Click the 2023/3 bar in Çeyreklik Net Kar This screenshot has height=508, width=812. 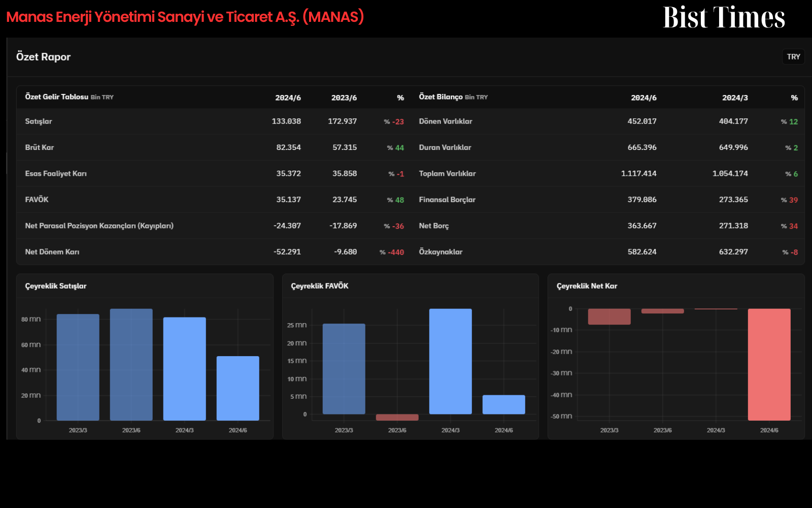[610, 316]
